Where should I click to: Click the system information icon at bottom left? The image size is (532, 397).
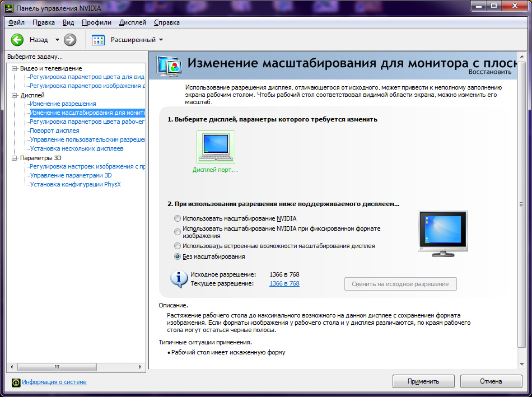click(x=16, y=382)
